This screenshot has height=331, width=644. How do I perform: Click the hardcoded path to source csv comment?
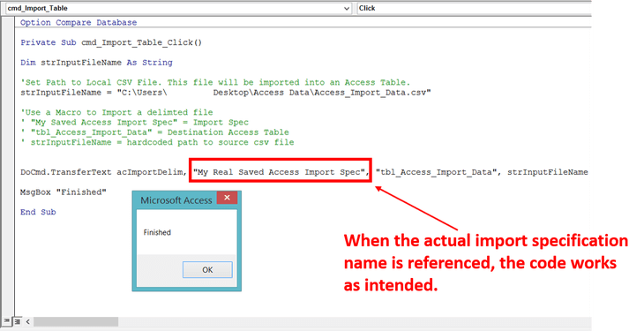tap(157, 142)
